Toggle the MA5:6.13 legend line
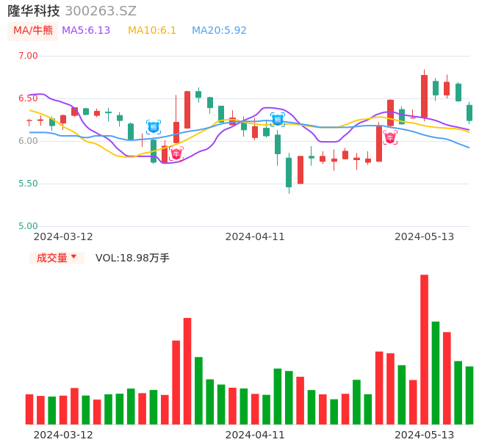 (x=86, y=31)
